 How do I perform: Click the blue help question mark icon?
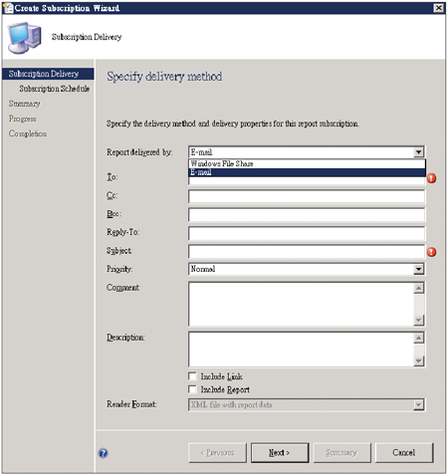coord(104,453)
